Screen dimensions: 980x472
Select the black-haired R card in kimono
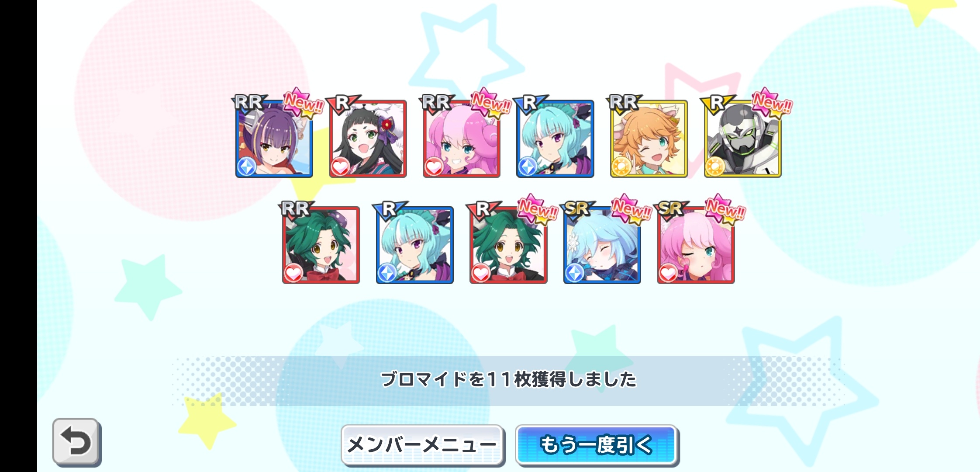click(368, 139)
